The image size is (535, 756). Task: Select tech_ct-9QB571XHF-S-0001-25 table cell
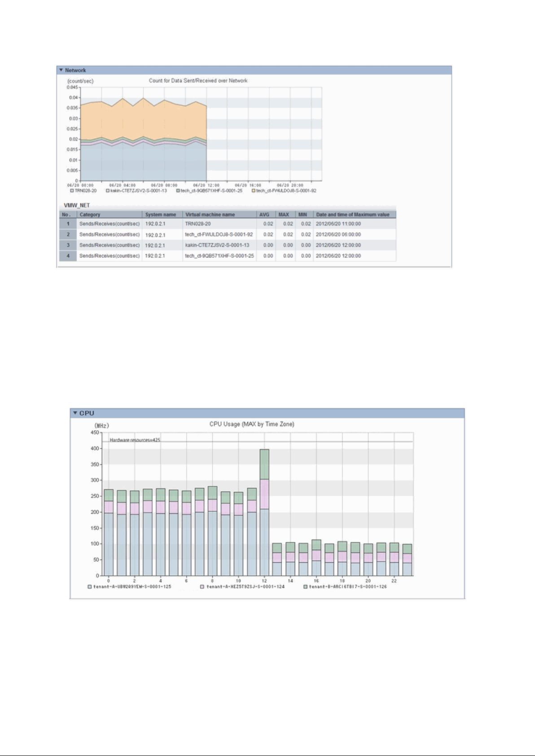pos(219,256)
